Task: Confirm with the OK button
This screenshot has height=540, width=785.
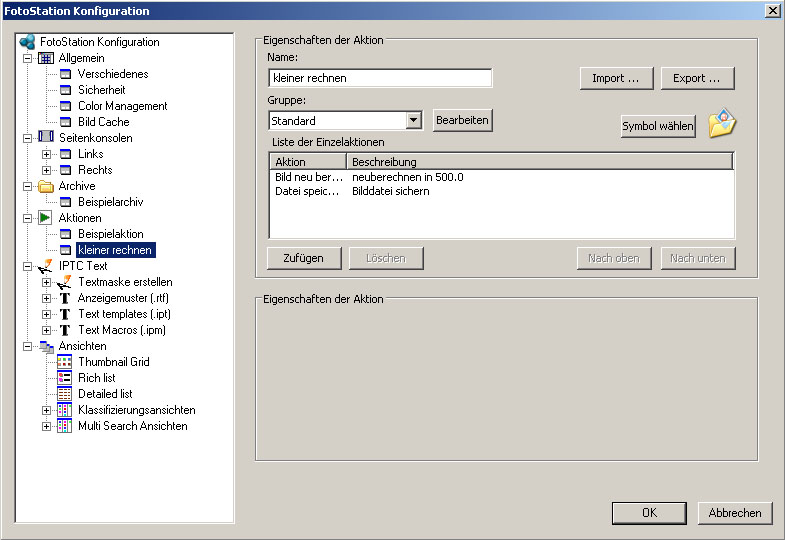Action: coord(649,513)
